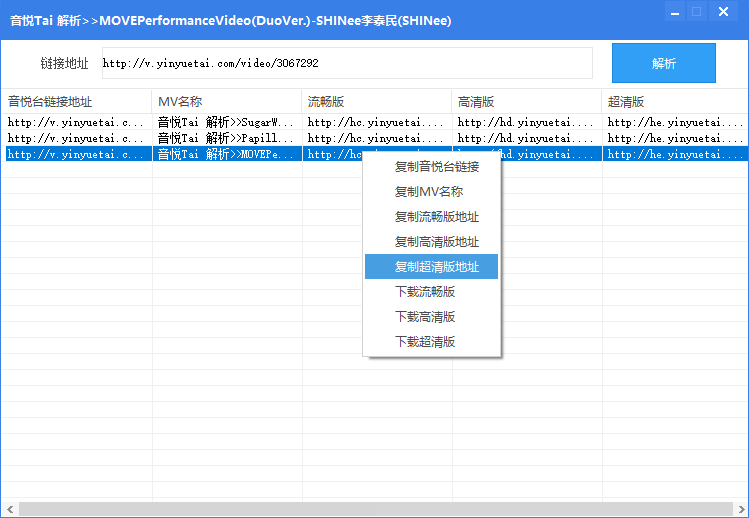The height and width of the screenshot is (518, 749).
Task: Click the 链接地址 URL input field
Action: 347,63
